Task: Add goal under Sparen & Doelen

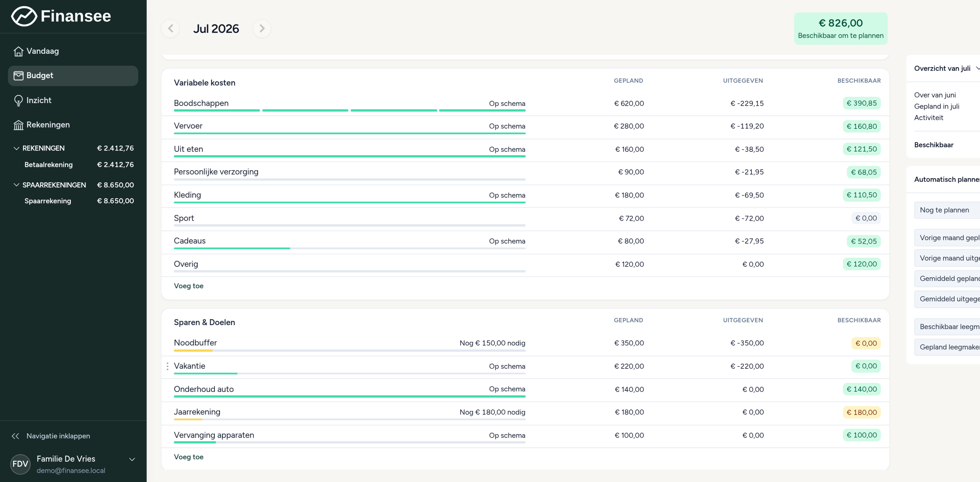Action: pyautogui.click(x=189, y=457)
